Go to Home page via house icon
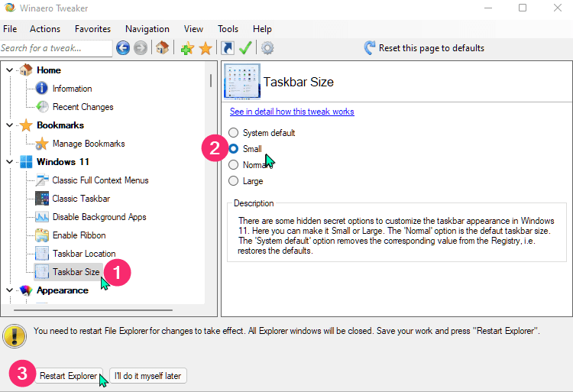The width and height of the screenshot is (573, 392). [x=162, y=47]
